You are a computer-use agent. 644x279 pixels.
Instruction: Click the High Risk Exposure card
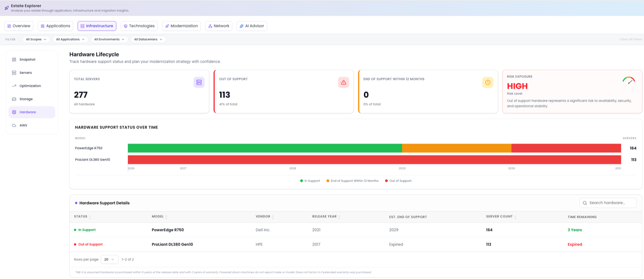[572, 92]
